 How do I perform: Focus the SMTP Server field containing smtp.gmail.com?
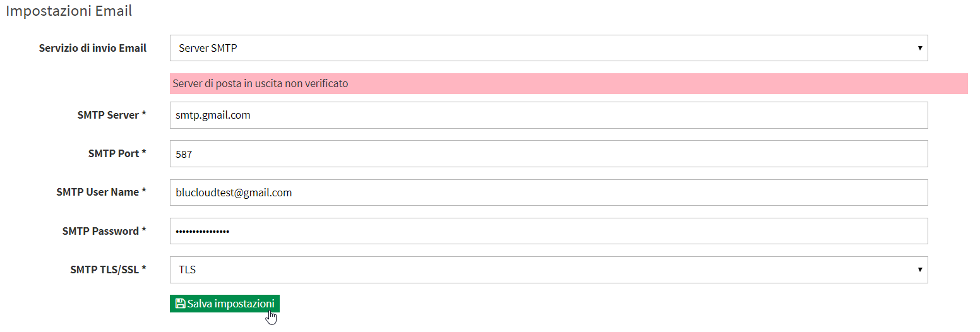pyautogui.click(x=549, y=115)
